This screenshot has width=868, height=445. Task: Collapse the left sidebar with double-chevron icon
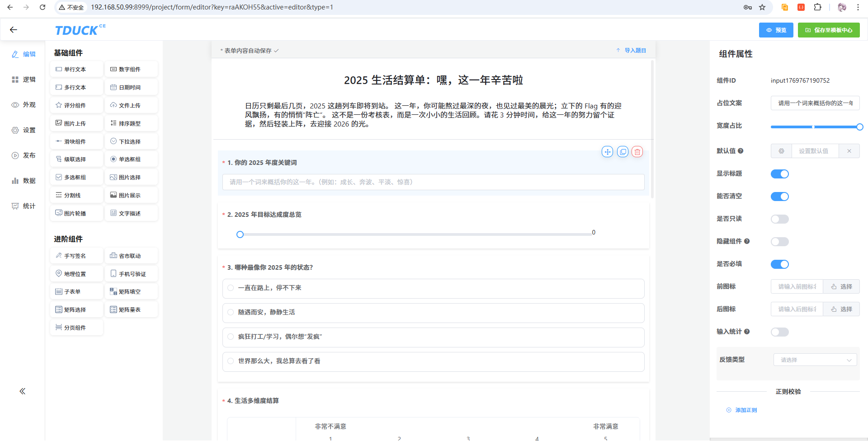[x=22, y=391]
